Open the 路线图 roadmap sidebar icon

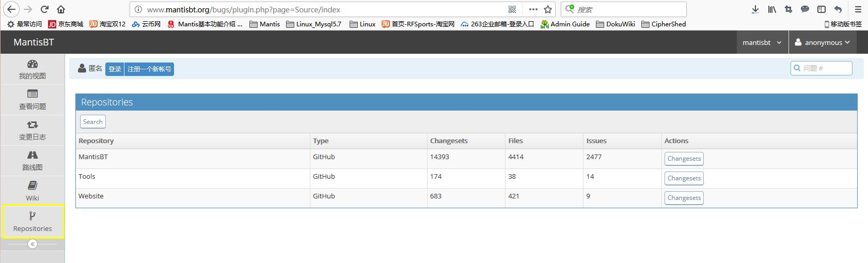(x=33, y=155)
